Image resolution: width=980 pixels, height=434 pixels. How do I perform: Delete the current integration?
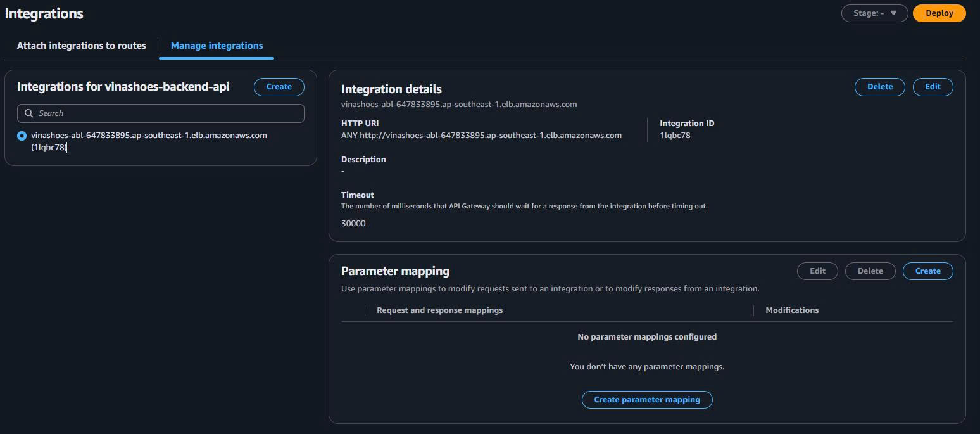(x=879, y=87)
